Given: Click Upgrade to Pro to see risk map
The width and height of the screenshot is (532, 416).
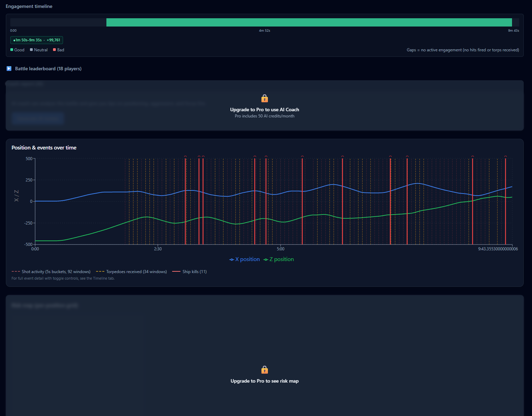Looking at the screenshot, I should [264, 381].
